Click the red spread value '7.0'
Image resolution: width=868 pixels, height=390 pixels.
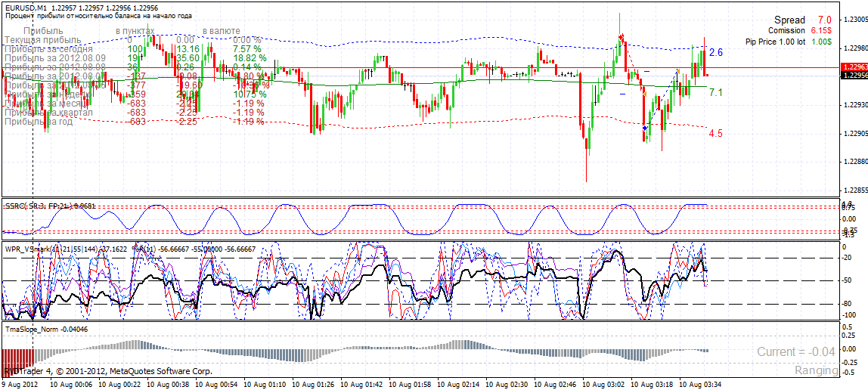pyautogui.click(x=824, y=20)
